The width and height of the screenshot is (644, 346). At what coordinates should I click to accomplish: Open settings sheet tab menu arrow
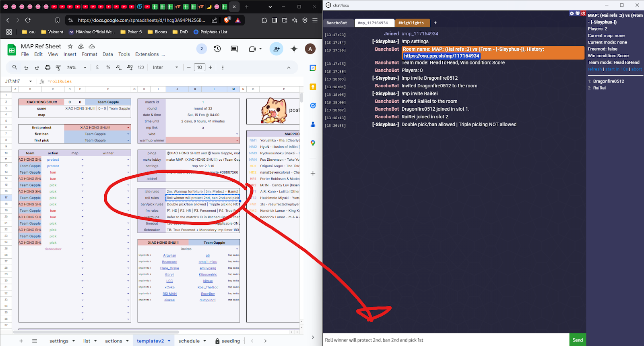tap(74, 341)
